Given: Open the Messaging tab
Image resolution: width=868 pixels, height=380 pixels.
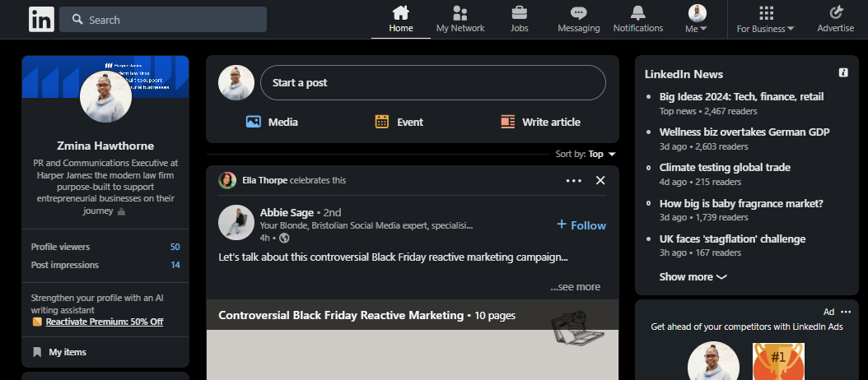Looking at the screenshot, I should (578, 20).
